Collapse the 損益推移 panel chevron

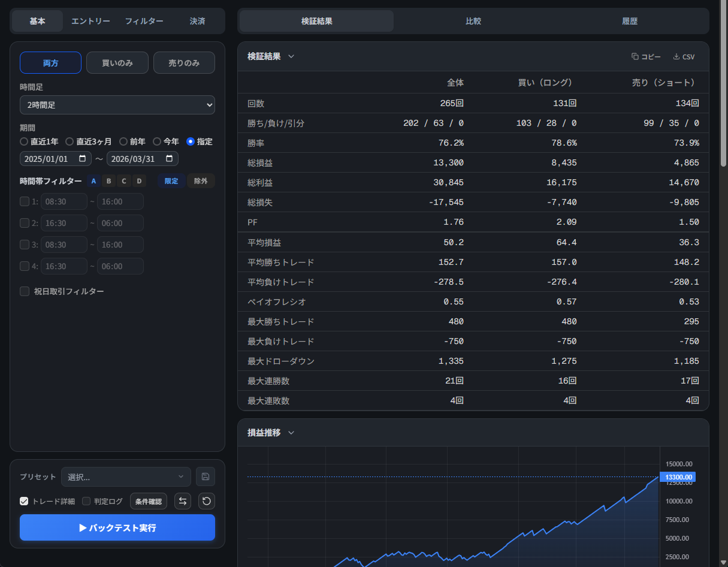(x=291, y=433)
